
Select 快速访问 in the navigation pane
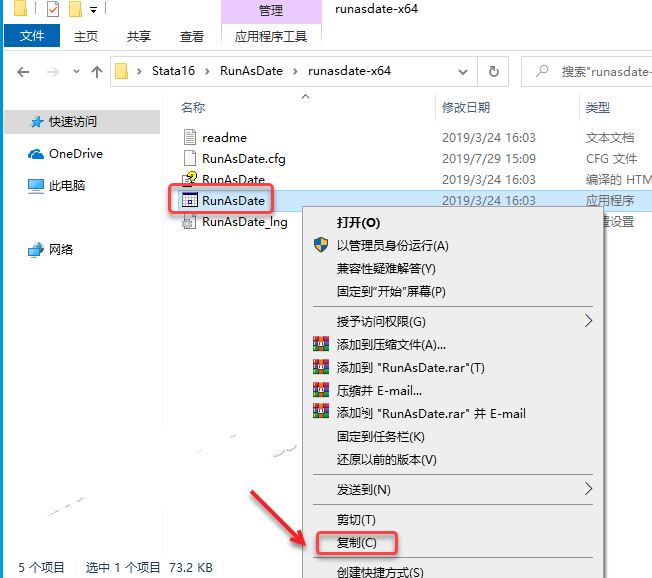click(82, 121)
